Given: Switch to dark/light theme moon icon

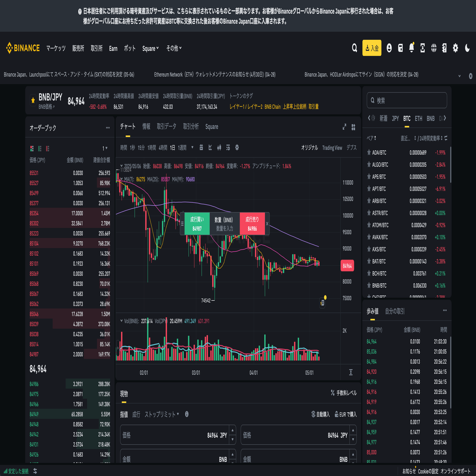Looking at the screenshot, I should [467, 48].
